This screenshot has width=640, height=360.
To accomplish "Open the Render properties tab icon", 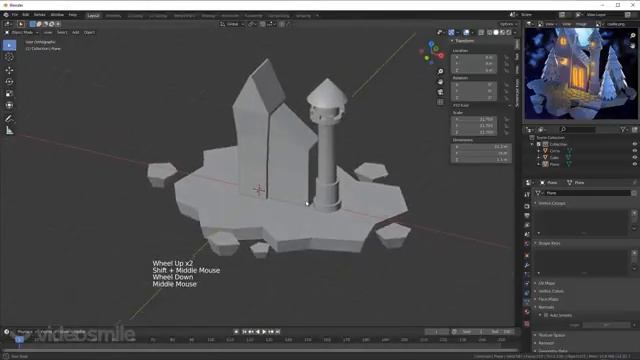I will click(x=527, y=206).
